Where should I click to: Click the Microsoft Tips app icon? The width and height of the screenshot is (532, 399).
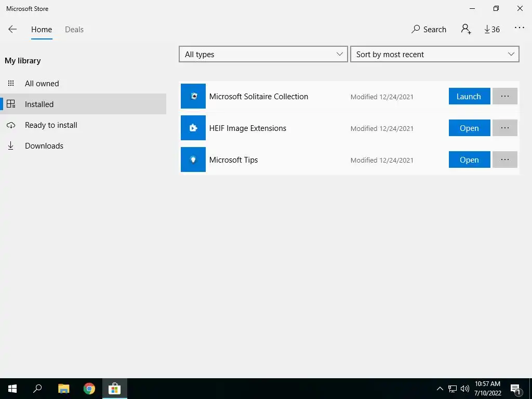coord(193,159)
